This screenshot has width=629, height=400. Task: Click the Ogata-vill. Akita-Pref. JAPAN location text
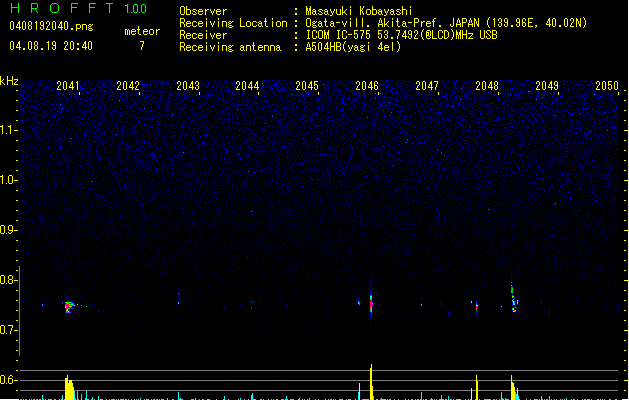(x=446, y=23)
